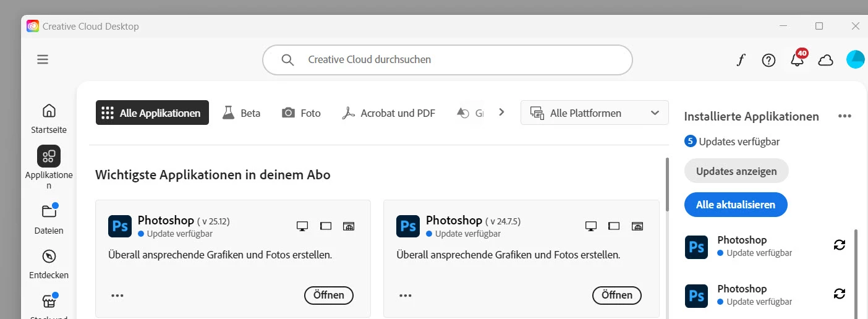Screen dimensions: 868x319
Task: Open the help question mark icon
Action: click(768, 60)
